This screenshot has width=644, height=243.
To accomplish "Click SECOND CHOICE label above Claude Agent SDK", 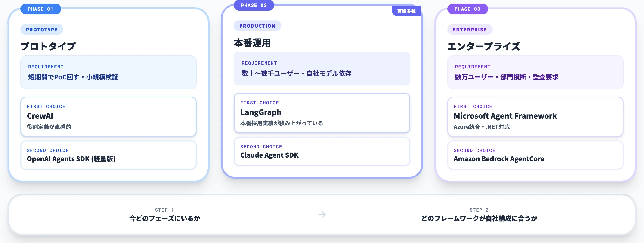I will [261, 147].
